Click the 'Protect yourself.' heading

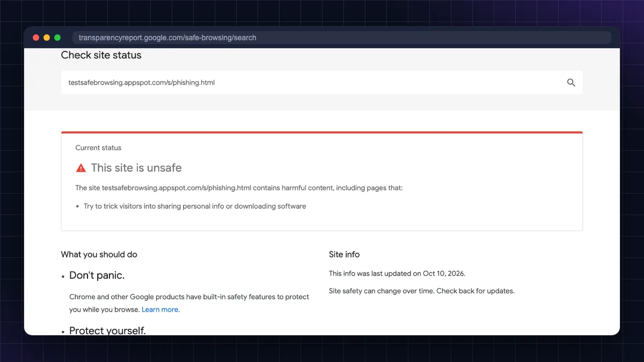click(x=107, y=330)
